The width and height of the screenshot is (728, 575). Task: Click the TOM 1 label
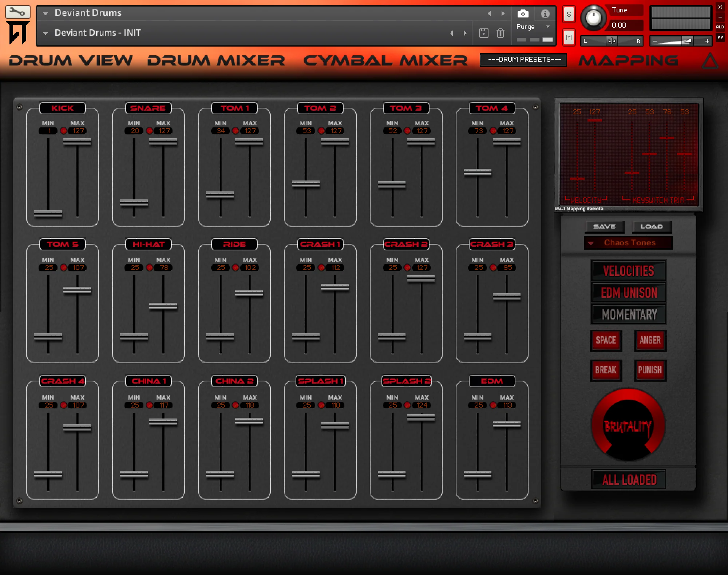coord(235,108)
